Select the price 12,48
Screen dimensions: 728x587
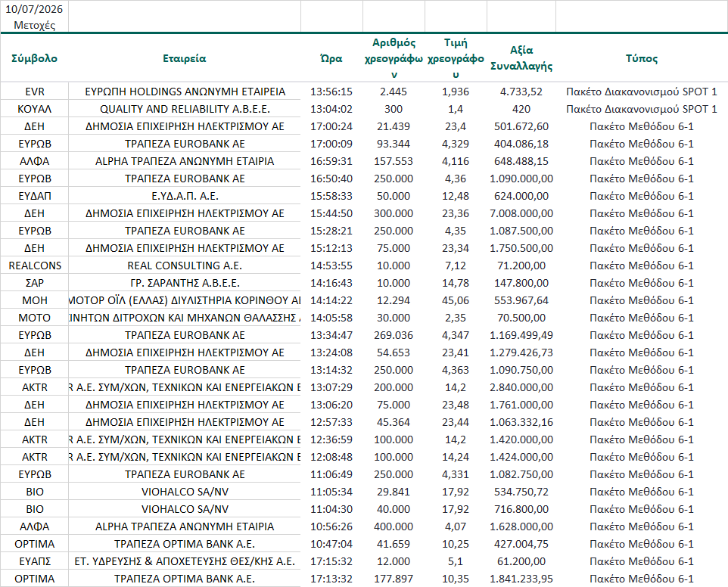point(456,196)
